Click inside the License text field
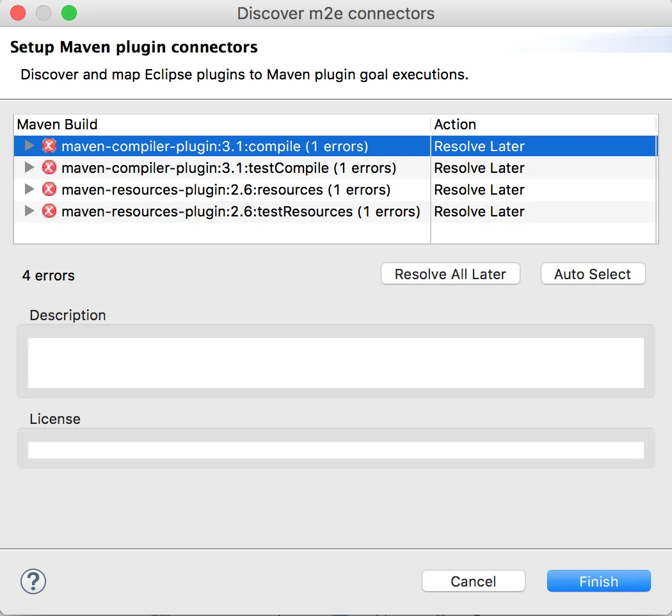Screen dimensions: 672x616 (335, 450)
